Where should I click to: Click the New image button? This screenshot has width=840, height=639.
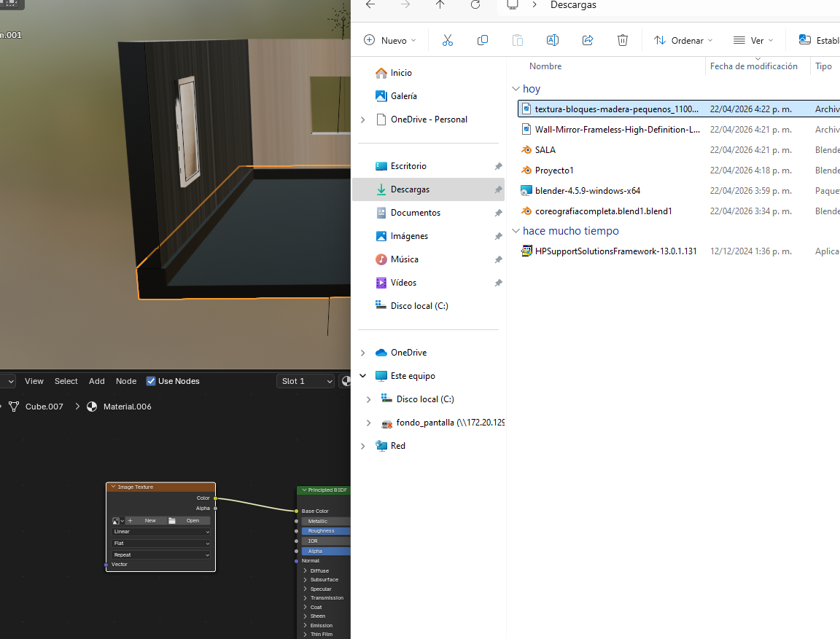146,521
